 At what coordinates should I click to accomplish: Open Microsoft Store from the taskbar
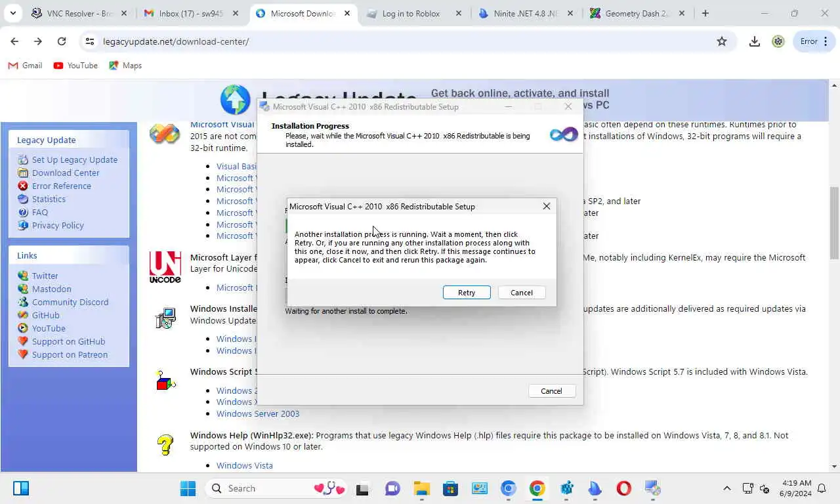450,488
